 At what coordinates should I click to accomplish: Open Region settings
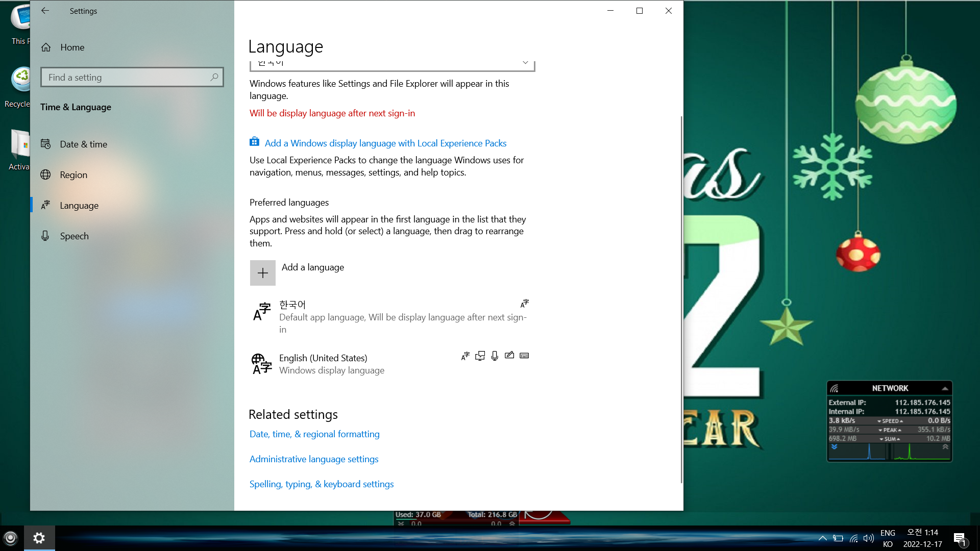pyautogui.click(x=132, y=174)
